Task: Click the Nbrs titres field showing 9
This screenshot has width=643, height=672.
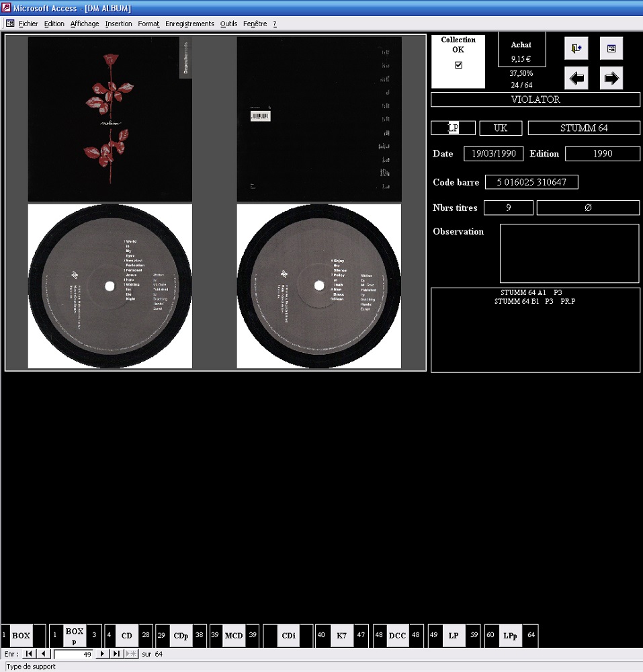Action: pyautogui.click(x=509, y=208)
